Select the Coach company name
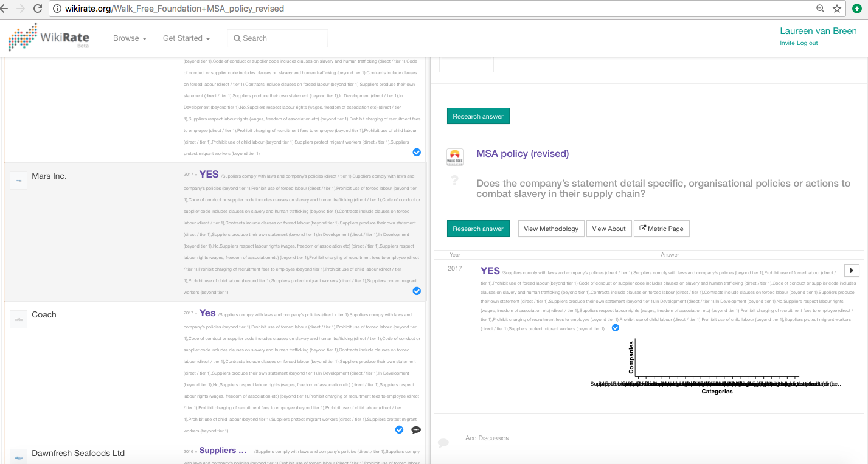The width and height of the screenshot is (868, 464). 44,314
